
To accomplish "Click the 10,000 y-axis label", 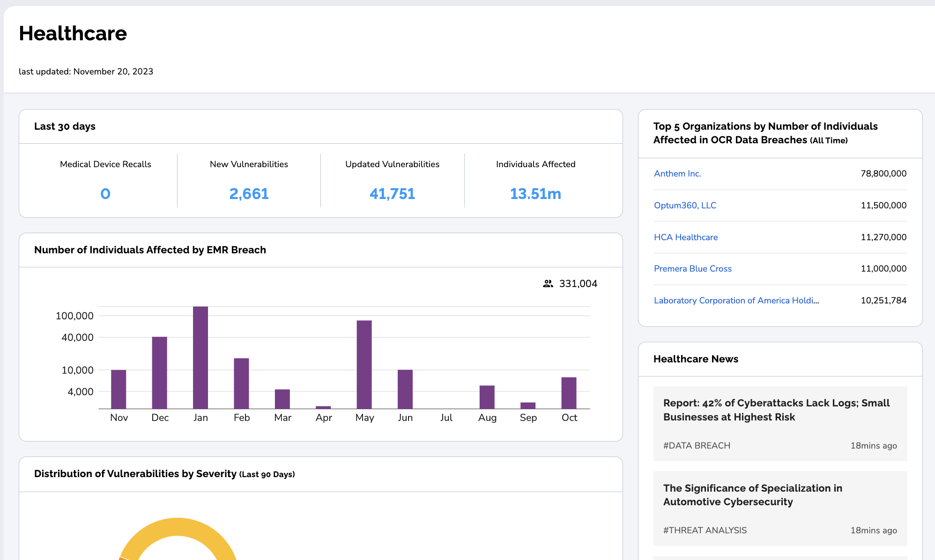I will 77,370.
